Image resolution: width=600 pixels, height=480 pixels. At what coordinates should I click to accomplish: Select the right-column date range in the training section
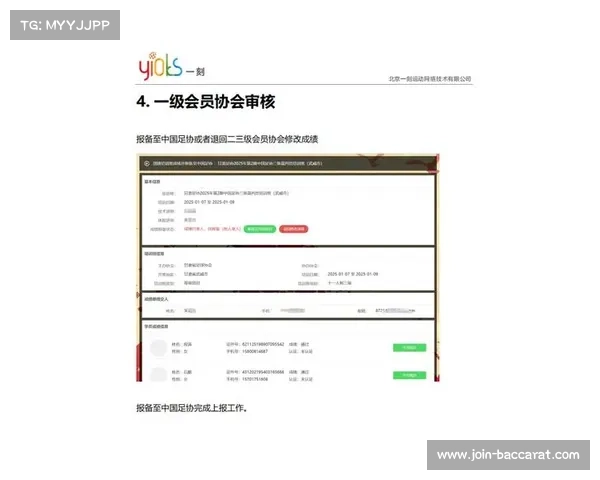(353, 274)
